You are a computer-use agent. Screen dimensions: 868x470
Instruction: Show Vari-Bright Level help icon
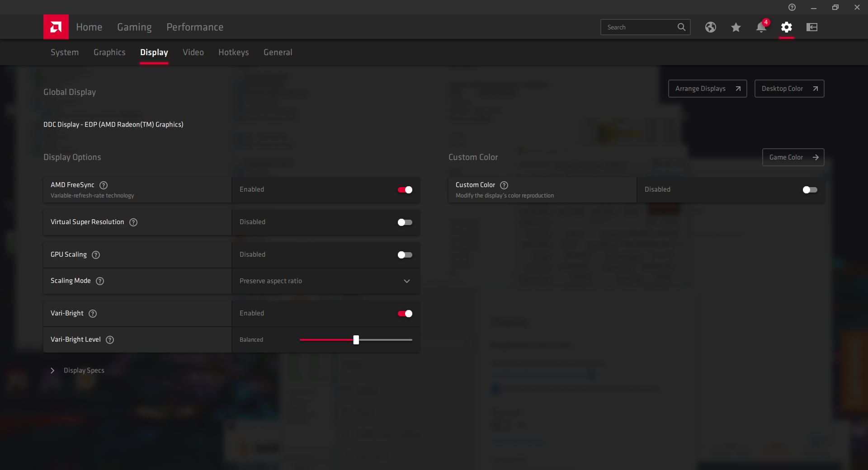(x=110, y=339)
